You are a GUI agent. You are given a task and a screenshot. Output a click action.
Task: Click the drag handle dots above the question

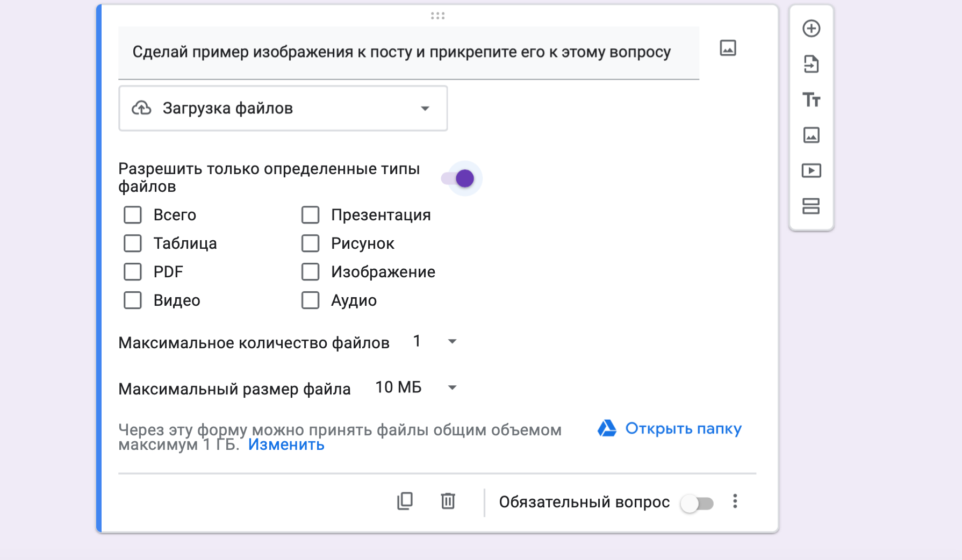point(437,16)
